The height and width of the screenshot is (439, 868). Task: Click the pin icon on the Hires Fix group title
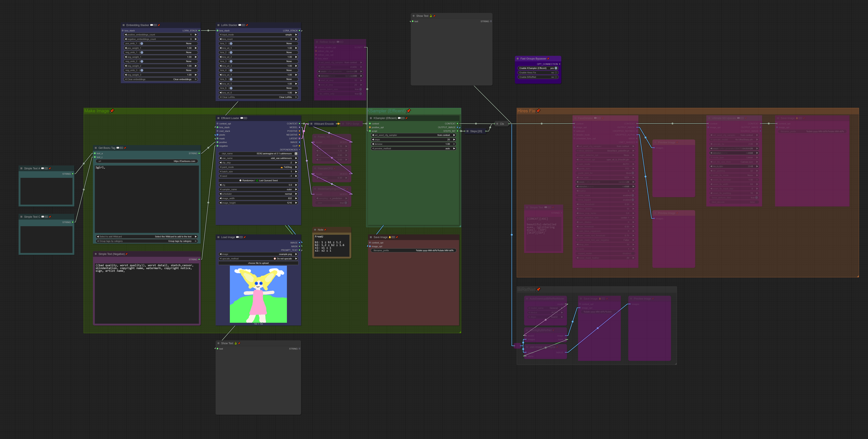(538, 111)
